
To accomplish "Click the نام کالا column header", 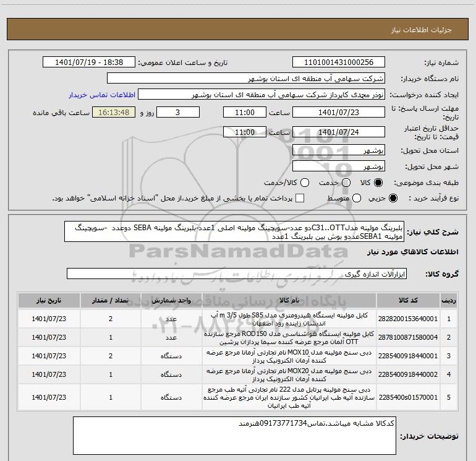I will pos(289,300).
